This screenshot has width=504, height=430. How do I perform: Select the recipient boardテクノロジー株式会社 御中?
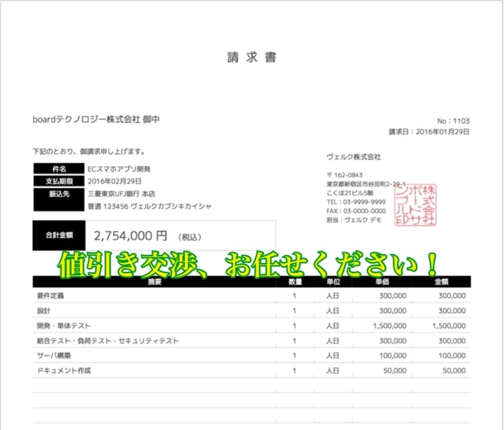point(96,119)
